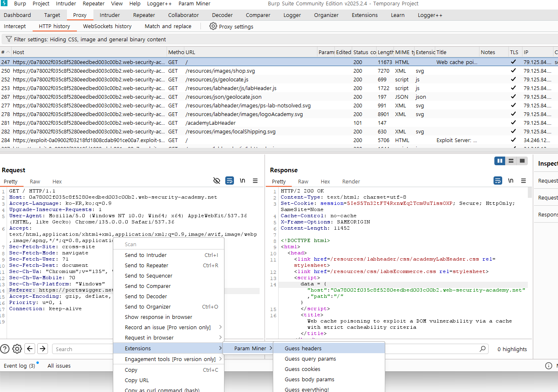The height and width of the screenshot is (392, 558).
Task: Click TLS checkmark of row 247
Action: click(x=513, y=62)
